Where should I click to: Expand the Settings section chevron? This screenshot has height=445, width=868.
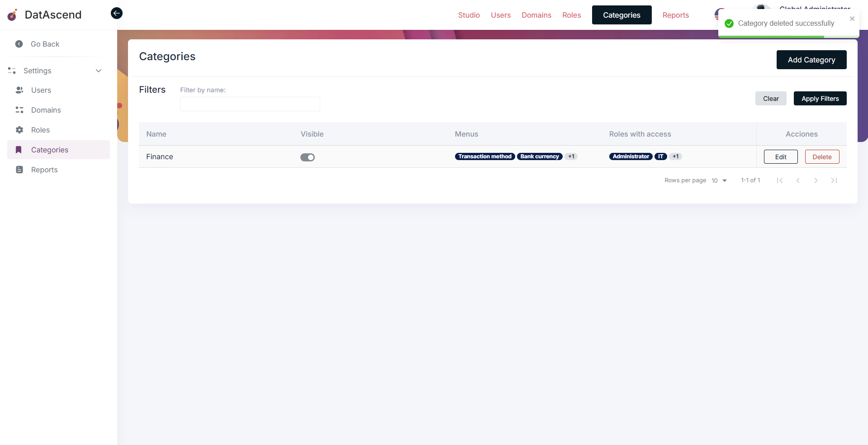99,71
